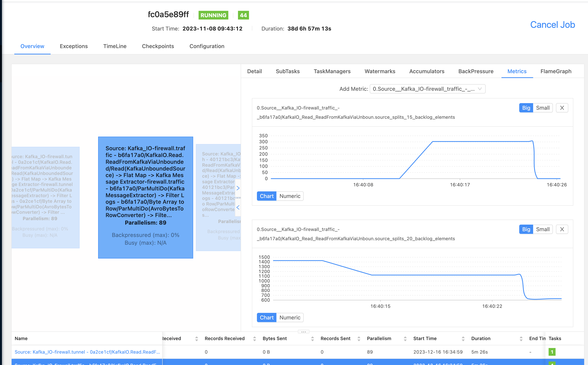
Task: Sort the Records Sent column
Action: (x=360, y=338)
